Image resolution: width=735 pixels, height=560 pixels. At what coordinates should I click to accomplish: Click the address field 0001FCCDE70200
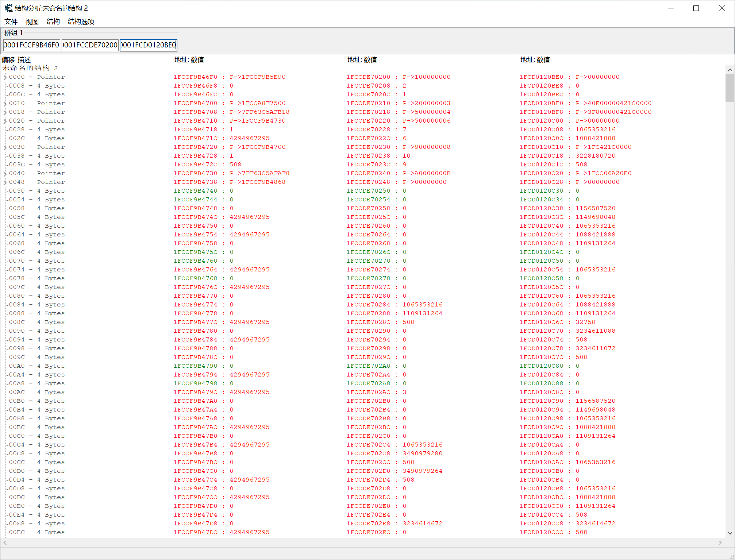(x=90, y=45)
